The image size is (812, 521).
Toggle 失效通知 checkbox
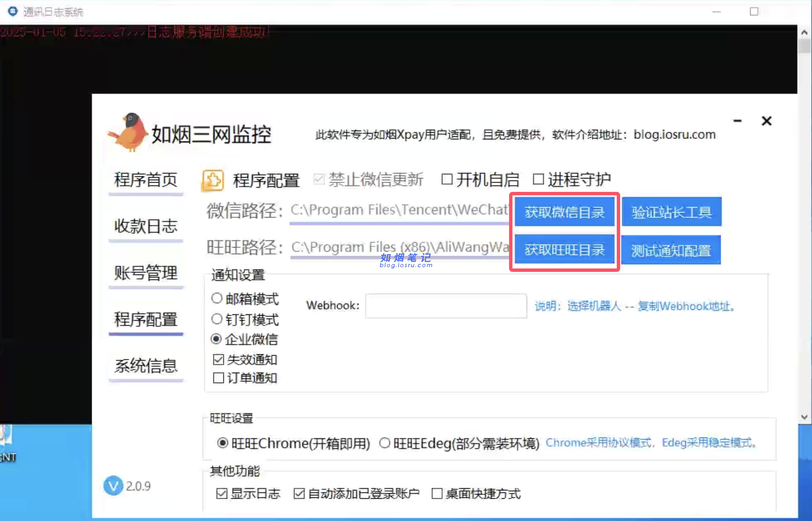[x=245, y=360]
